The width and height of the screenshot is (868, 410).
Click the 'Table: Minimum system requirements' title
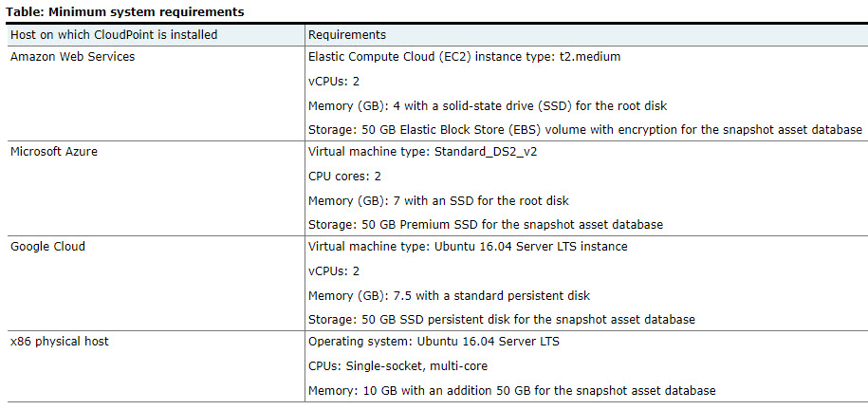[124, 11]
